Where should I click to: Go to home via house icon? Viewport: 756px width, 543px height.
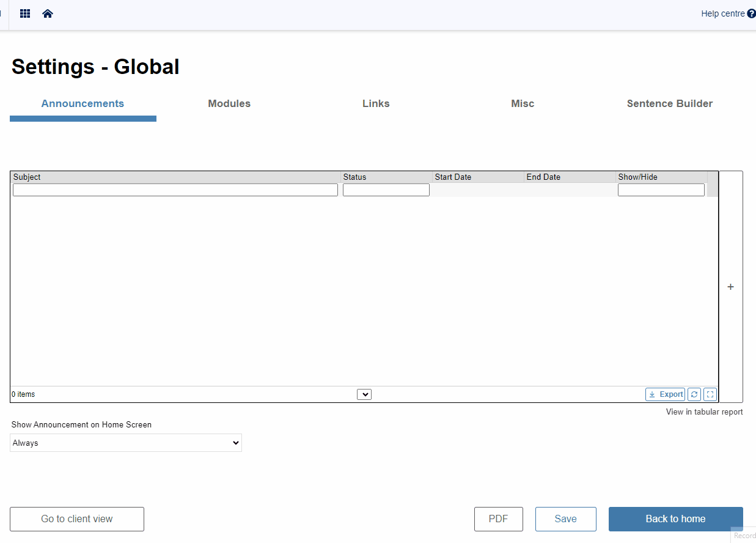click(48, 13)
